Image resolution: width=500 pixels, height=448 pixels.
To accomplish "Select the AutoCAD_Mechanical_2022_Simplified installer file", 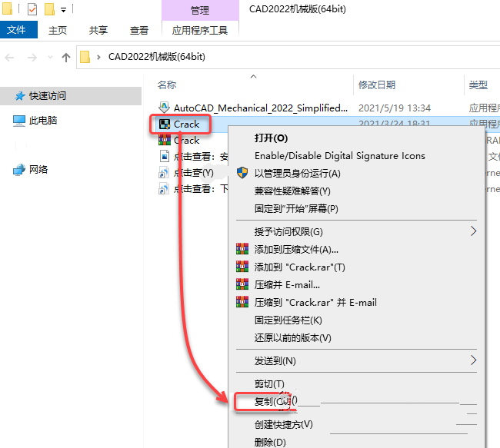I will pyautogui.click(x=261, y=108).
